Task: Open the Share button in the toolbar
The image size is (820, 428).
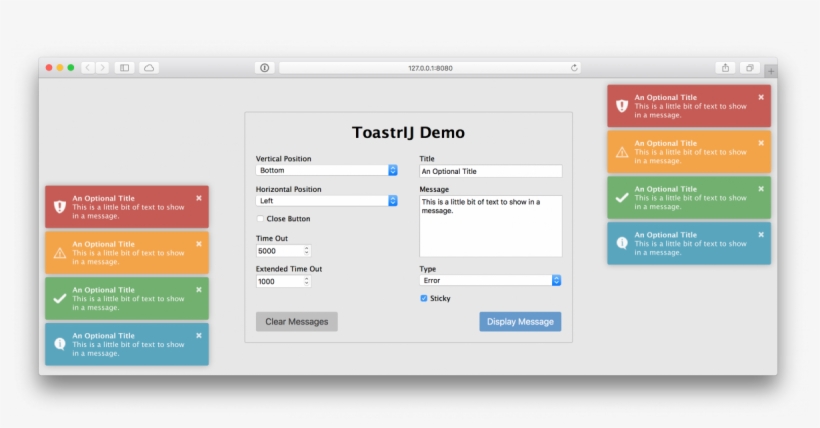Action: click(725, 67)
